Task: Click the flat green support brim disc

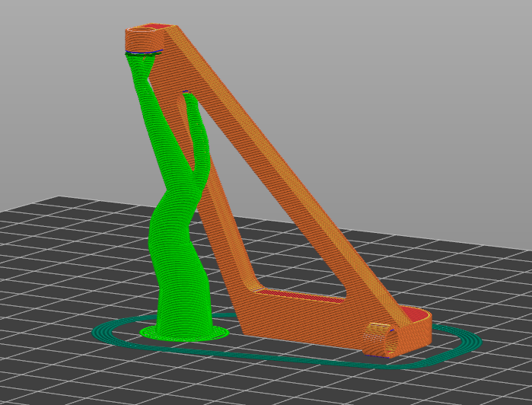Action: pyautogui.click(x=184, y=333)
